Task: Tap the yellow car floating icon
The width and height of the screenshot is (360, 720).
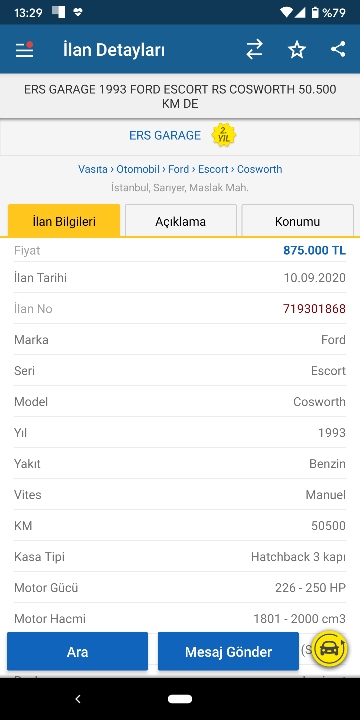Action: pyautogui.click(x=329, y=648)
